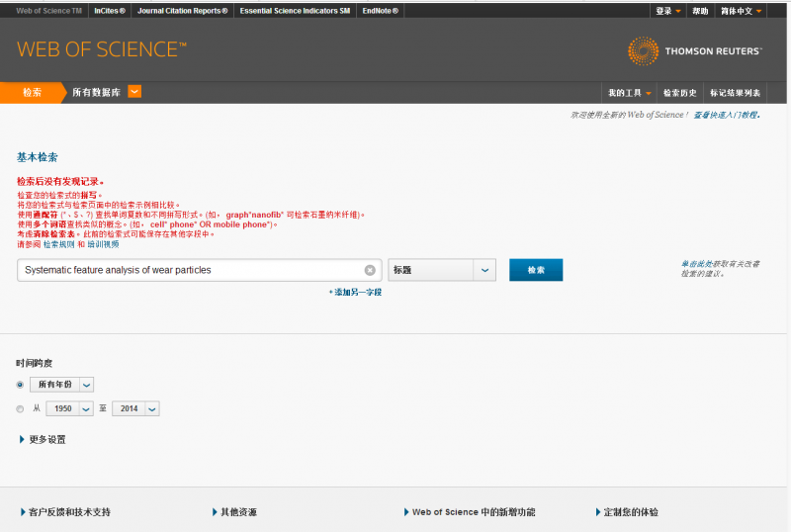791x532 pixels.
Task: Click 添加另一字段 link
Action: point(355,293)
